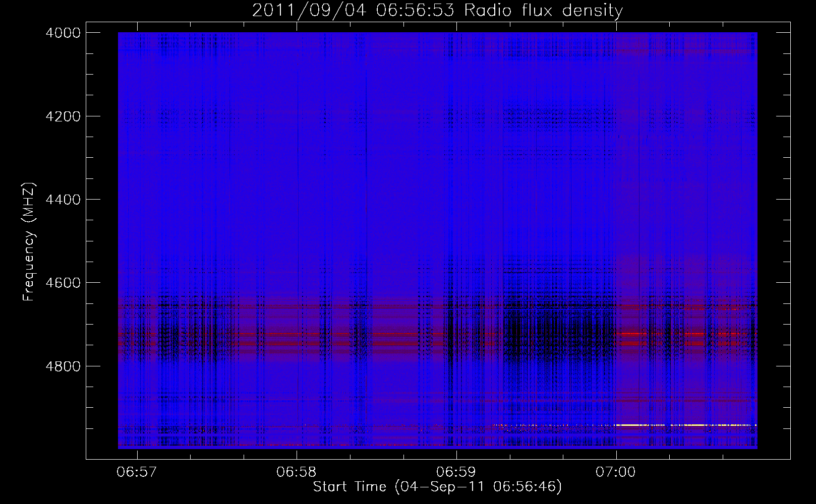816x504 pixels.
Task: Click the "Start Time (04-Sep-11 06:56:46)" axis label
Action: tap(437, 487)
